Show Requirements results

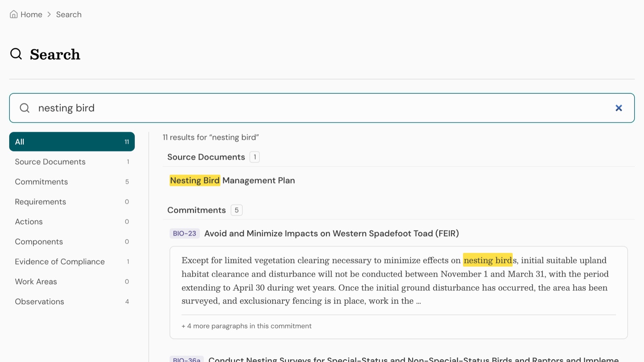[72, 202]
